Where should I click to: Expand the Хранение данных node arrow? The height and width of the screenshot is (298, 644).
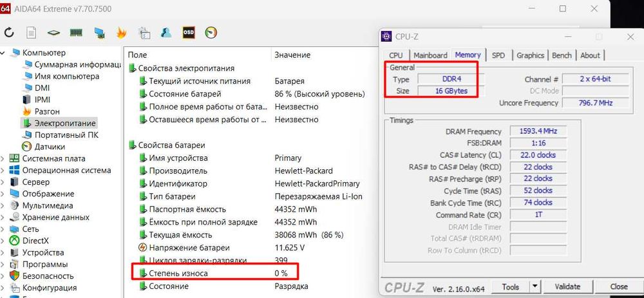[x=3, y=217]
